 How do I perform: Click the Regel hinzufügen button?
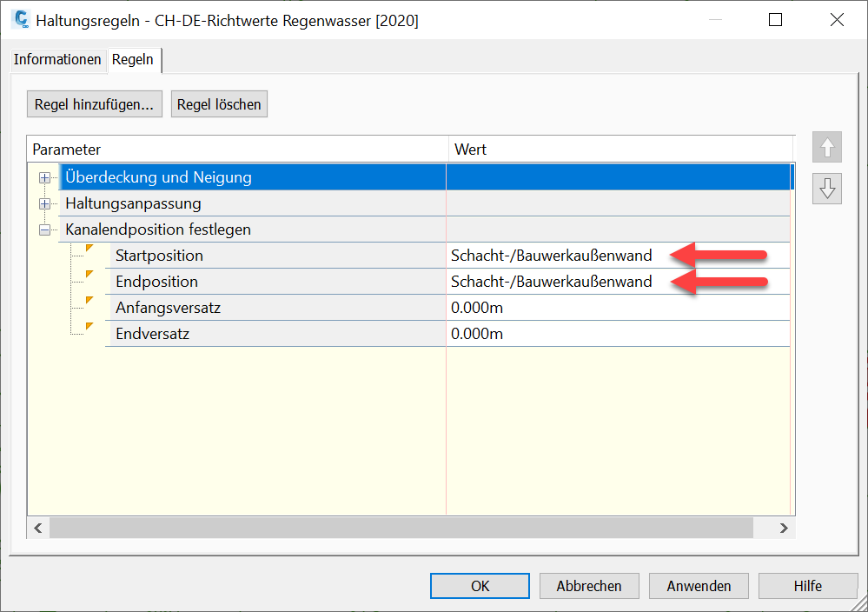point(94,104)
